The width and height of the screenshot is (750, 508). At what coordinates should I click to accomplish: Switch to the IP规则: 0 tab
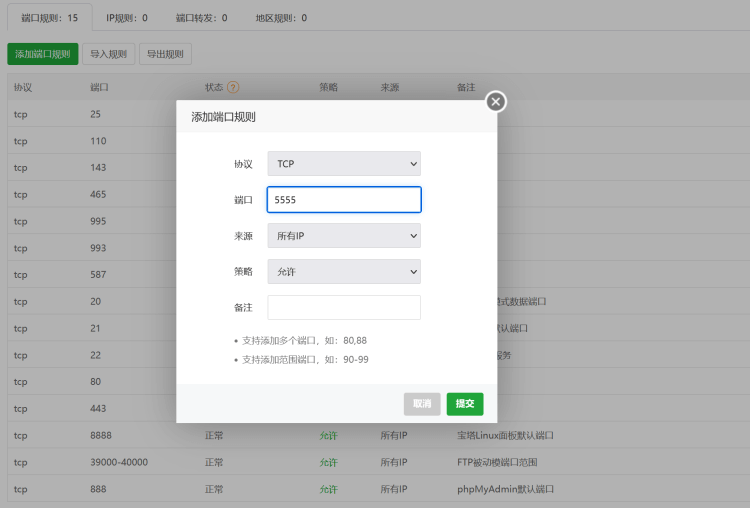(127, 18)
